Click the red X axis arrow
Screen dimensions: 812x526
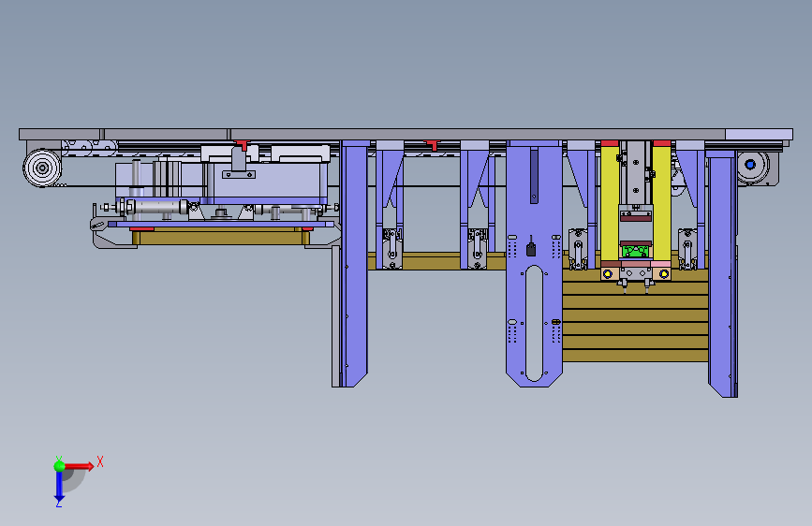pos(79,466)
